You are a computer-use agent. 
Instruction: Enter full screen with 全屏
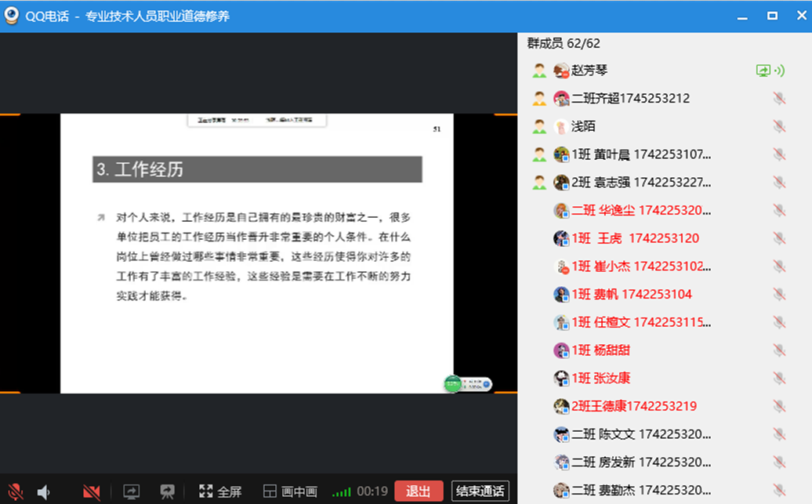pyautogui.click(x=220, y=491)
